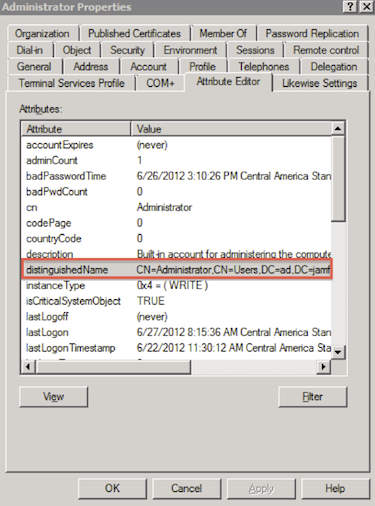Image resolution: width=375 pixels, height=506 pixels.
Task: Open the Account tab
Action: click(x=148, y=67)
